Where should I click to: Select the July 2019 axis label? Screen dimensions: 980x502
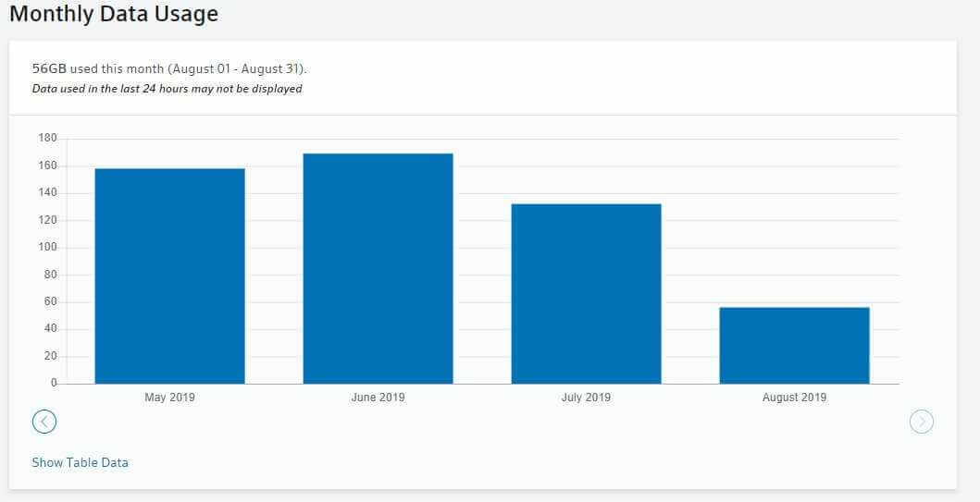586,398
